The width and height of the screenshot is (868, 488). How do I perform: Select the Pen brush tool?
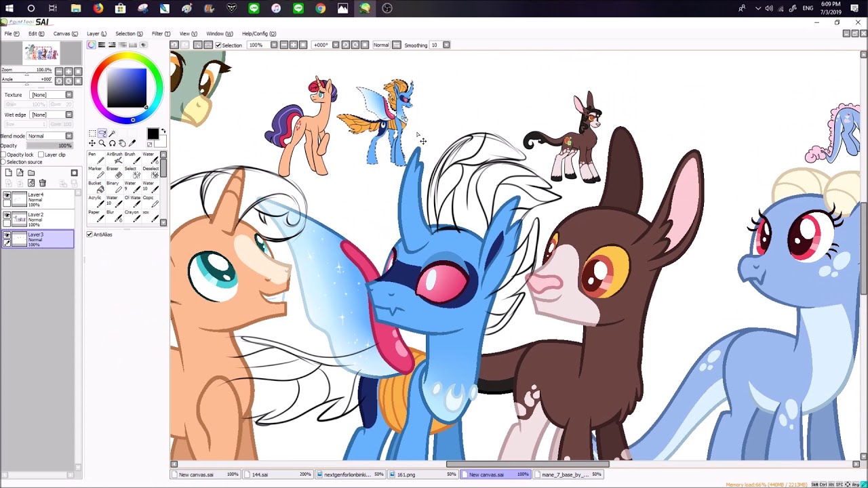click(x=96, y=158)
